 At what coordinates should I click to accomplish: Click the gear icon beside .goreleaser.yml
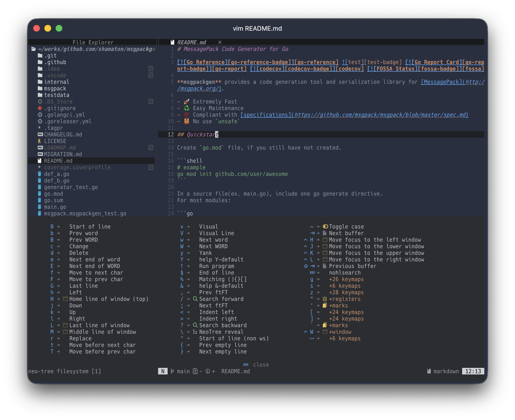click(40, 121)
